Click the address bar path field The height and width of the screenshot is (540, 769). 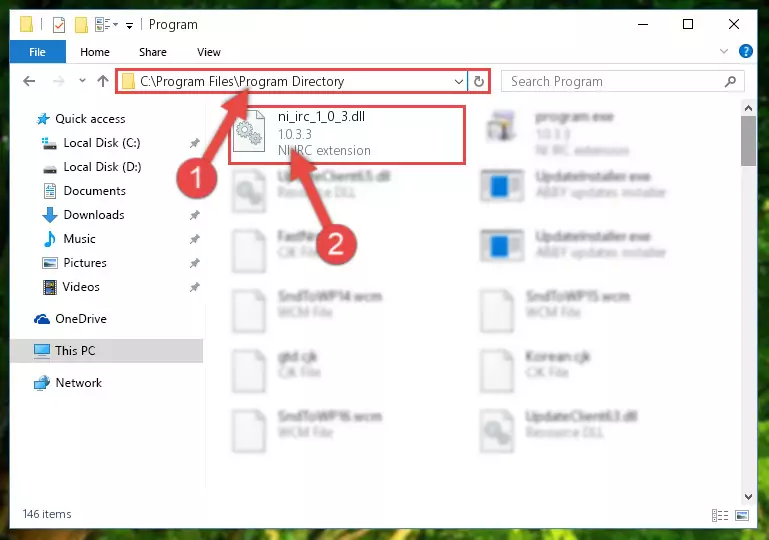pos(292,81)
